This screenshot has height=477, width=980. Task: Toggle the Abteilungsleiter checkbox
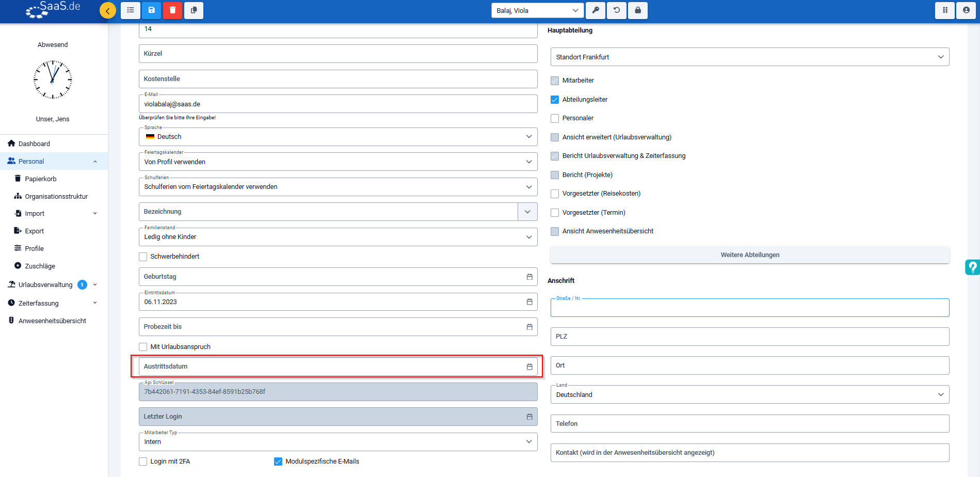(555, 100)
